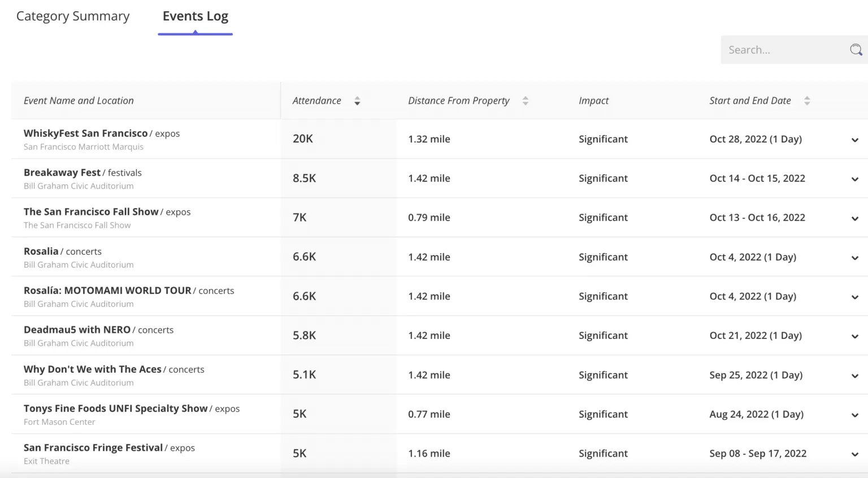Select the Events Log tab
The height and width of the screenshot is (478, 868).
[196, 16]
